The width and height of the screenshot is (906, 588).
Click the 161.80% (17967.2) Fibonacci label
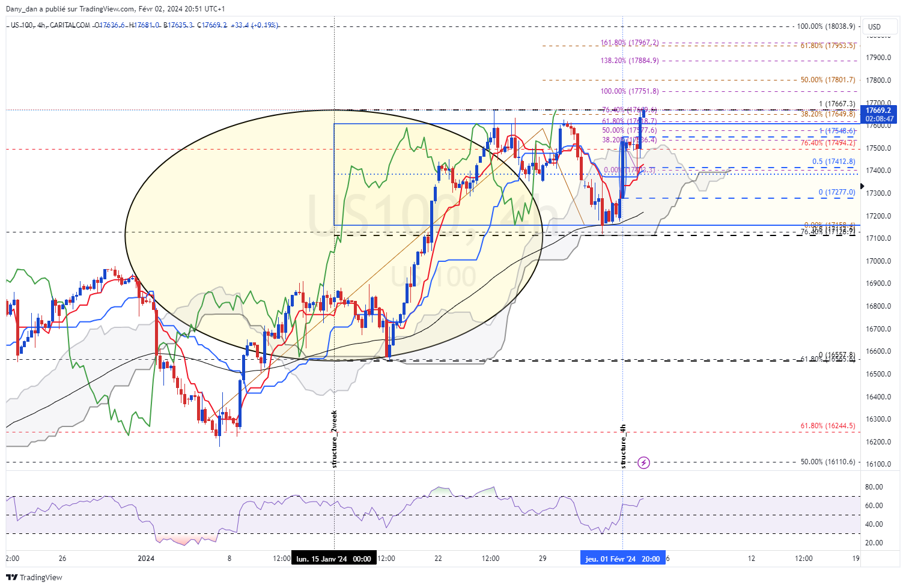click(x=630, y=43)
